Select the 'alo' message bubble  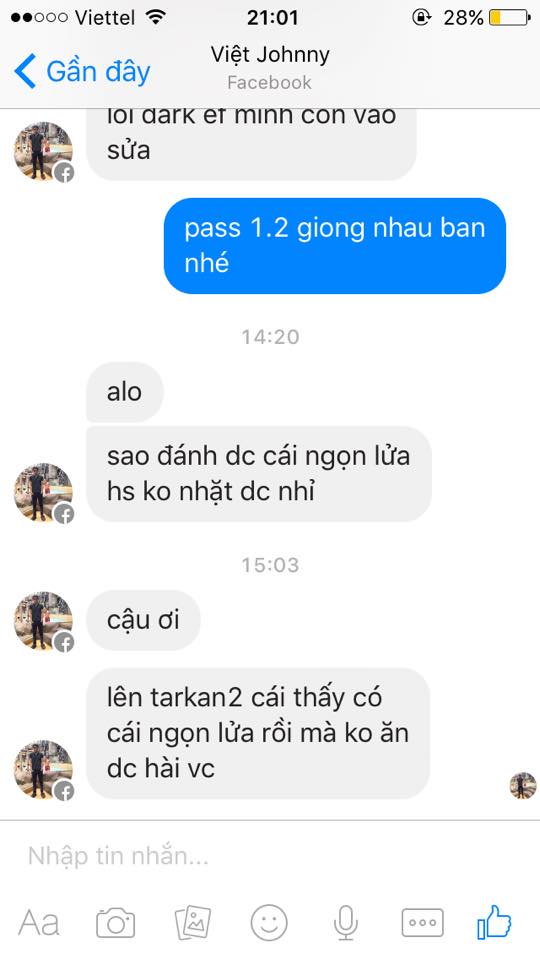[x=125, y=392]
